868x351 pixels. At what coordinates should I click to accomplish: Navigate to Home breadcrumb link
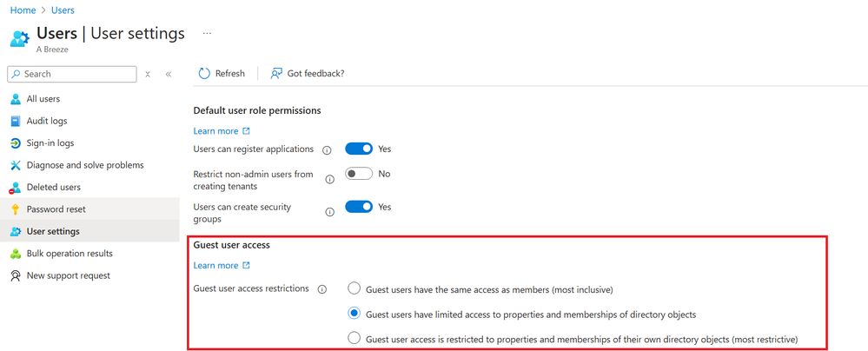[x=23, y=10]
